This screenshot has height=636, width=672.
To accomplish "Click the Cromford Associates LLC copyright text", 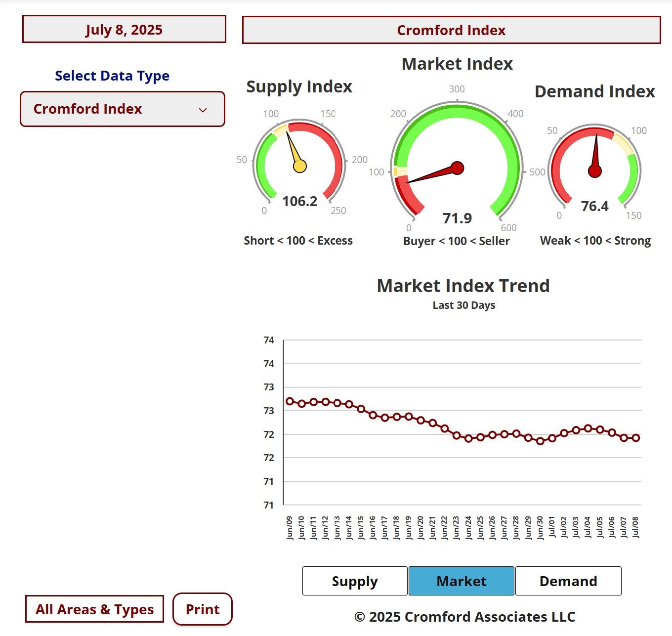I will click(x=464, y=617).
